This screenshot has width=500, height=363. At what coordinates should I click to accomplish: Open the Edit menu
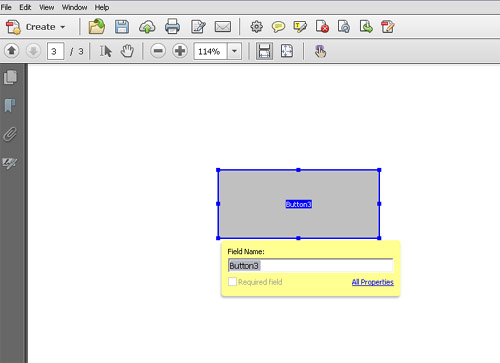[25, 7]
